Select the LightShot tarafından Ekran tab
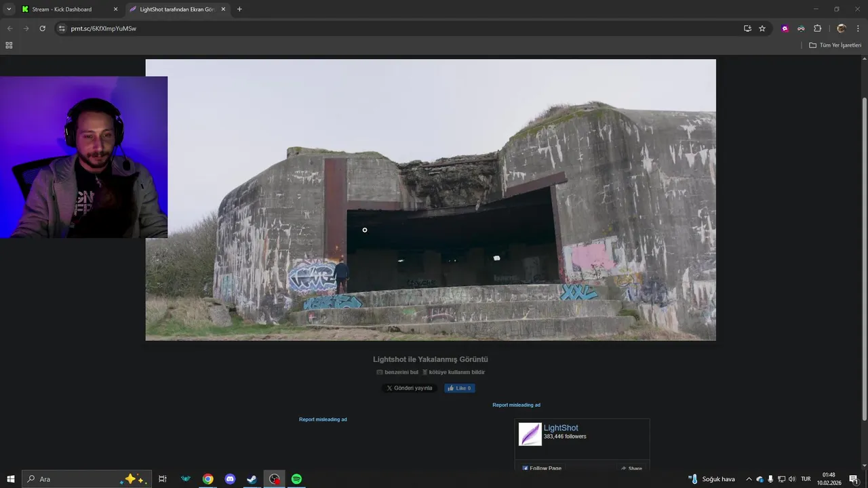This screenshot has width=868, height=488. coord(176,9)
